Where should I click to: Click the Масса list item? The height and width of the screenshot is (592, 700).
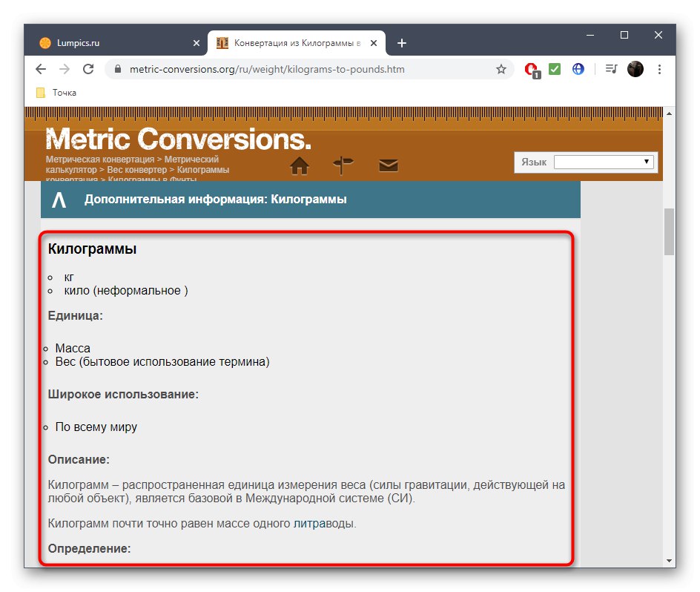(x=73, y=348)
